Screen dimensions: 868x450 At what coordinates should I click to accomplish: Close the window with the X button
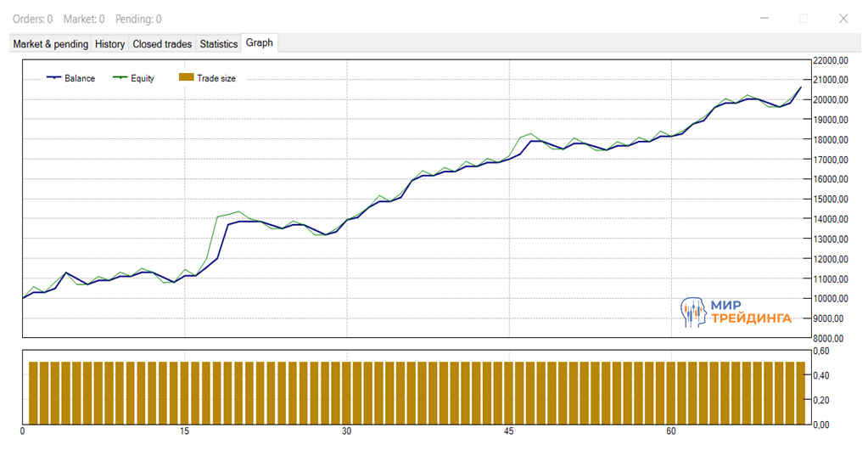click(x=843, y=18)
